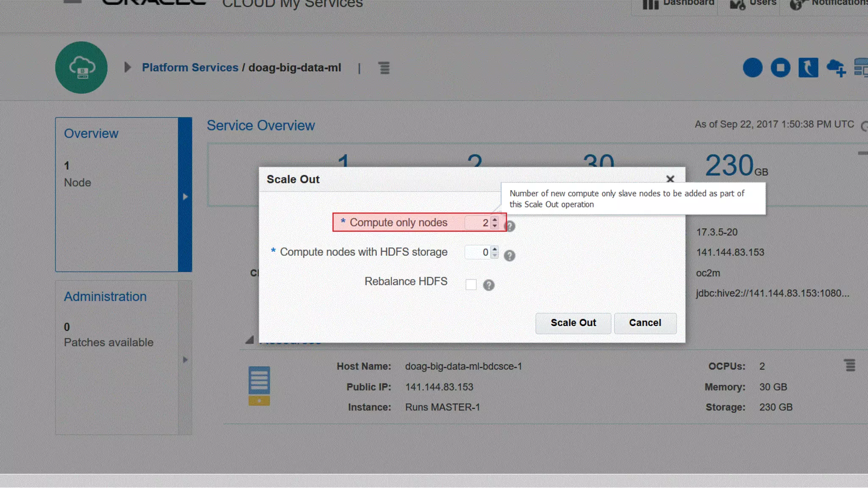
Task: Open node actions menu beside OCPUs
Action: [850, 365]
